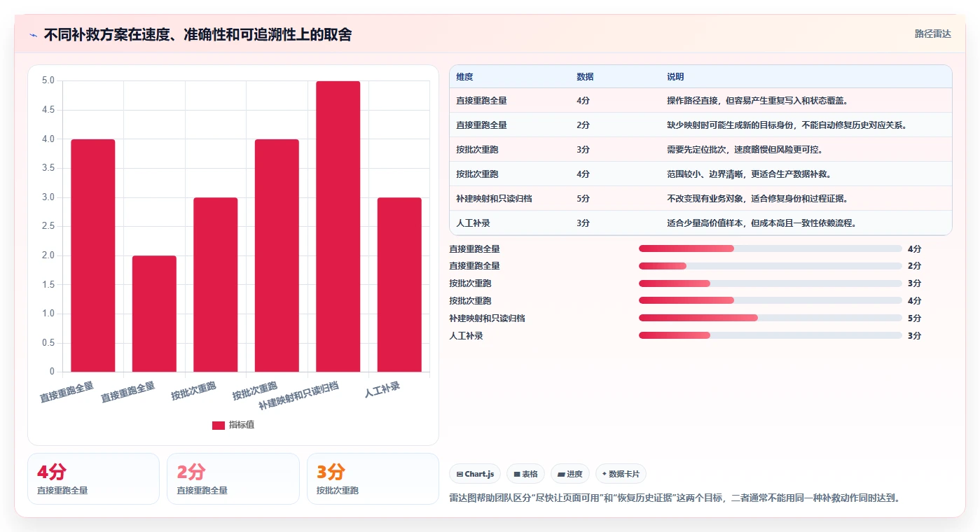Viewport: 980px width, 532px height.
Task: Select the 表格 chip
Action: click(x=525, y=474)
